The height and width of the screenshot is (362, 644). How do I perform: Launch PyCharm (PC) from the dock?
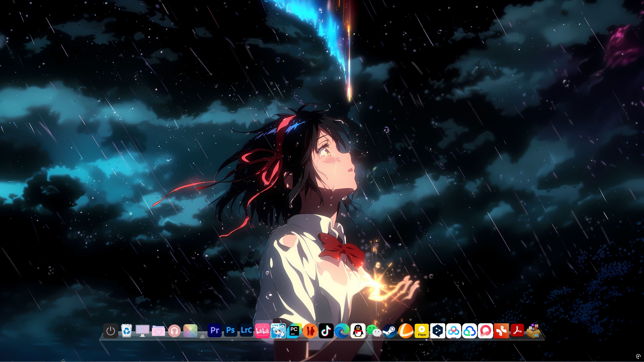(294, 331)
